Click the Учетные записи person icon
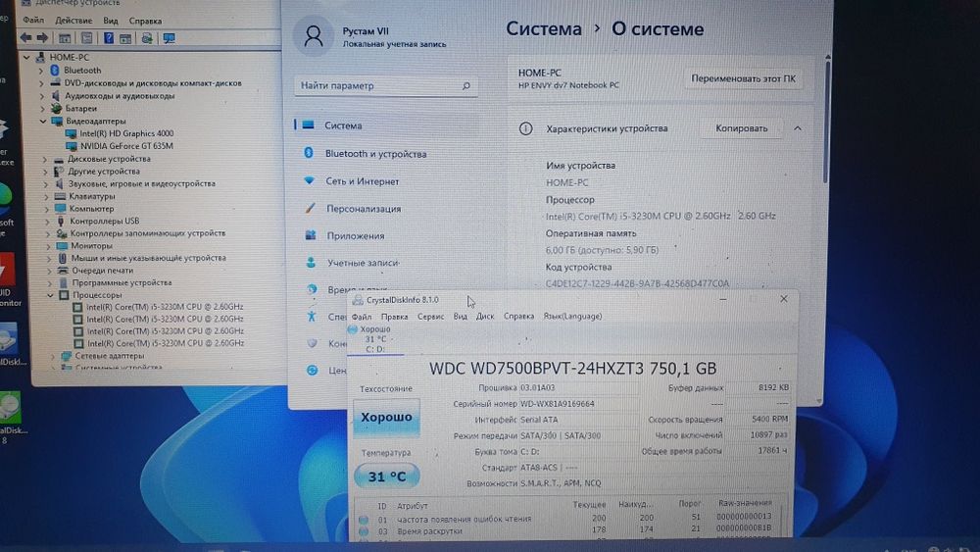 (311, 263)
